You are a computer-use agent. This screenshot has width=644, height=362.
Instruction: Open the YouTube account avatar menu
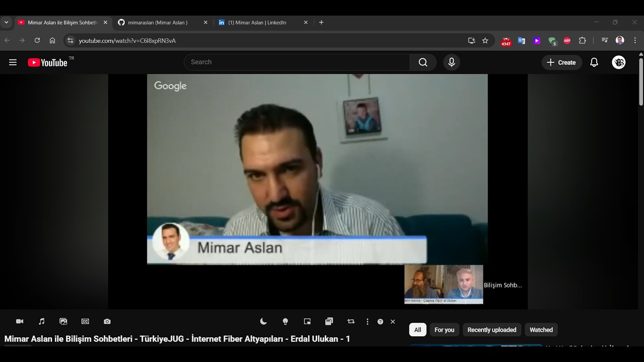click(x=619, y=62)
